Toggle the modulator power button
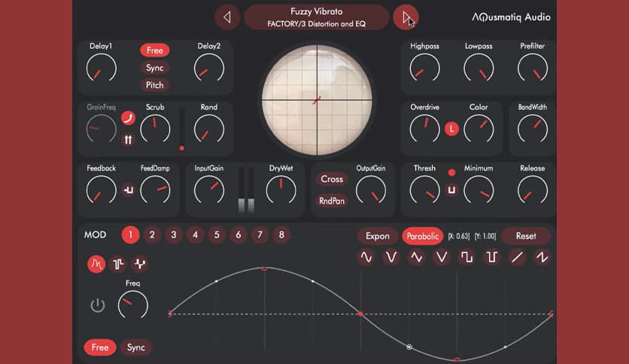The width and height of the screenshot is (629, 364). click(98, 305)
